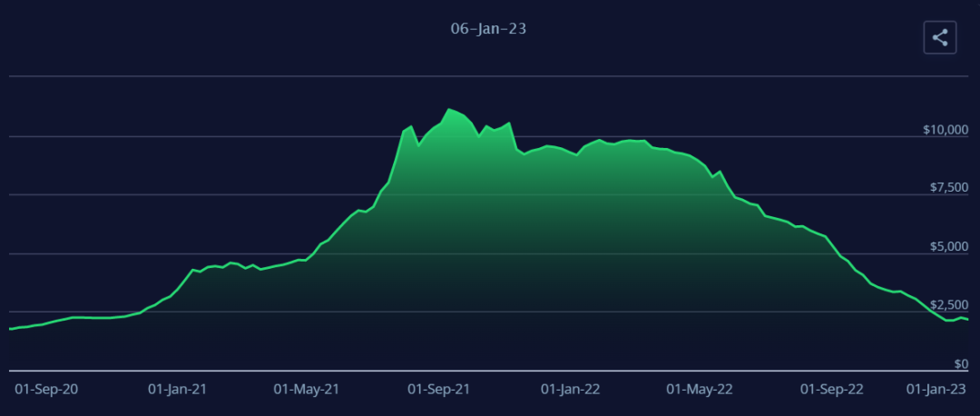This screenshot has width=980, height=416.
Task: Click the 06-Jan-23 date heading
Action: point(489,29)
